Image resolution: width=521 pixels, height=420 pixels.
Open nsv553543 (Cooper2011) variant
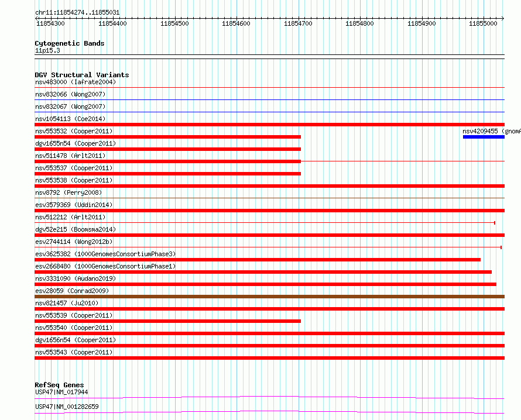(74, 352)
